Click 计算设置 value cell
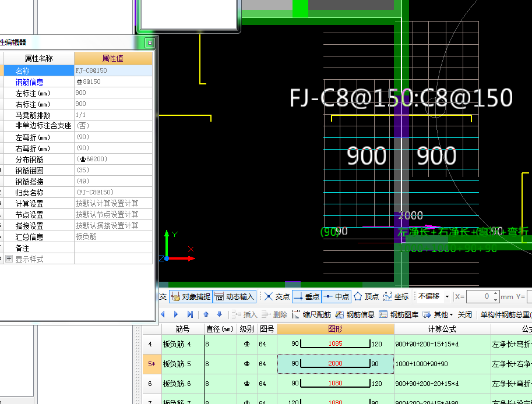This screenshot has width=532, height=404. pos(113,203)
